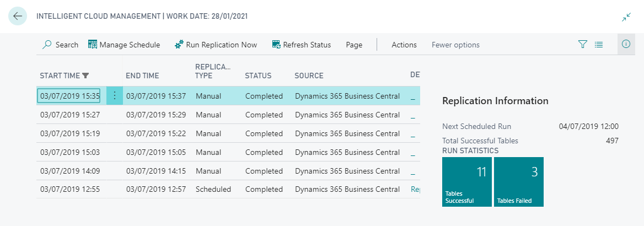Click the Run Replication Now gears icon
Viewport: 644px width, 226px height.
[x=179, y=45]
